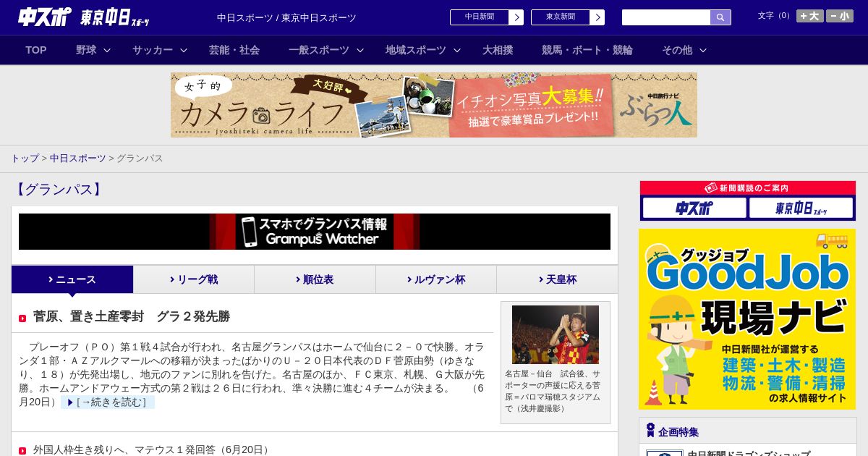
Task: Open the 中日新聞 link button
Action: pos(479,17)
